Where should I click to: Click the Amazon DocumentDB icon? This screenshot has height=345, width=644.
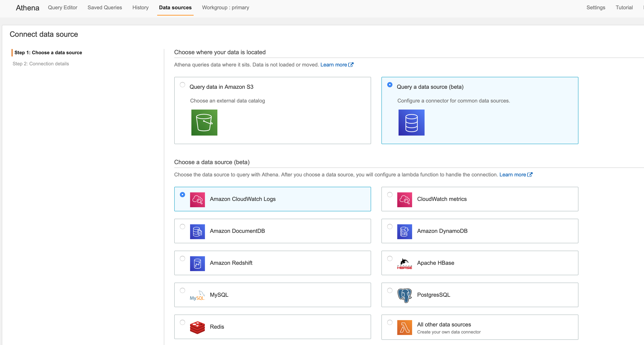coord(197,232)
